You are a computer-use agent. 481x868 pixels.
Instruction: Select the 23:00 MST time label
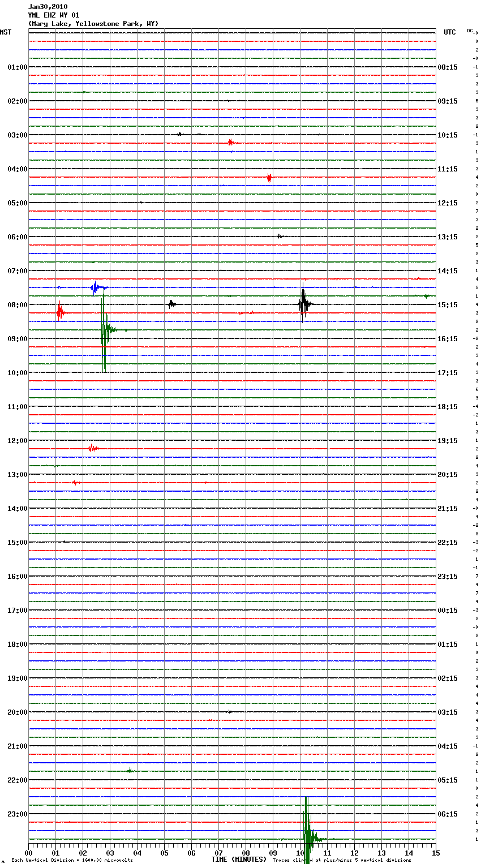tap(18, 814)
